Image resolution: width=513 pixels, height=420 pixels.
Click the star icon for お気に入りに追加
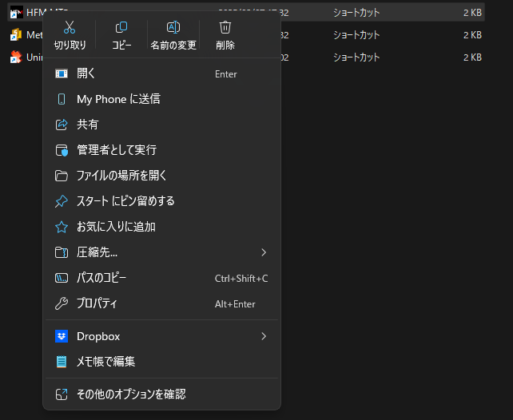click(x=62, y=227)
